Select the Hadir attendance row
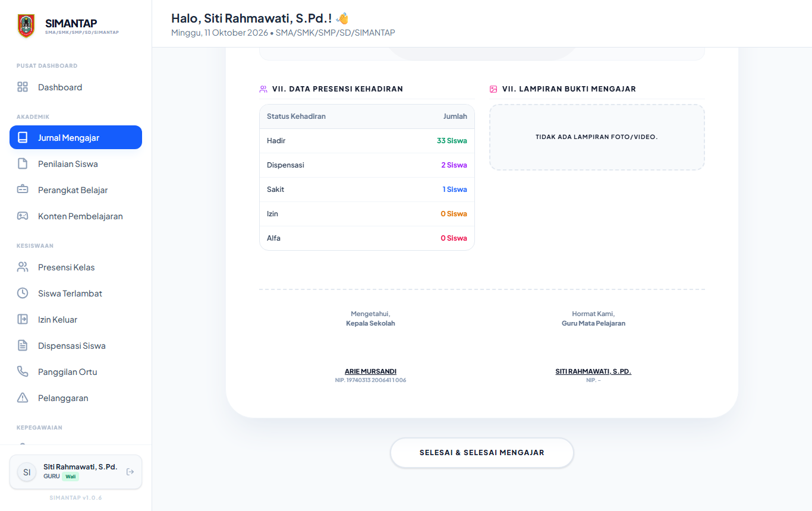 tap(367, 141)
